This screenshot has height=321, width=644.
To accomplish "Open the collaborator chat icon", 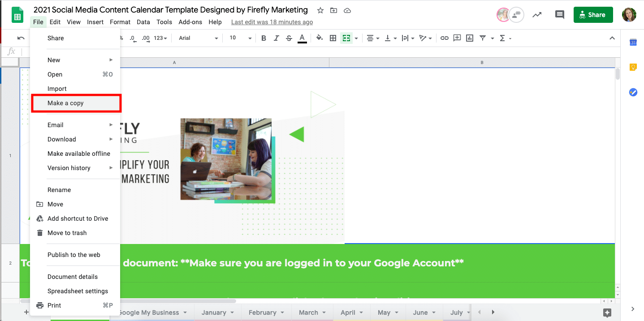I will coord(517,15).
